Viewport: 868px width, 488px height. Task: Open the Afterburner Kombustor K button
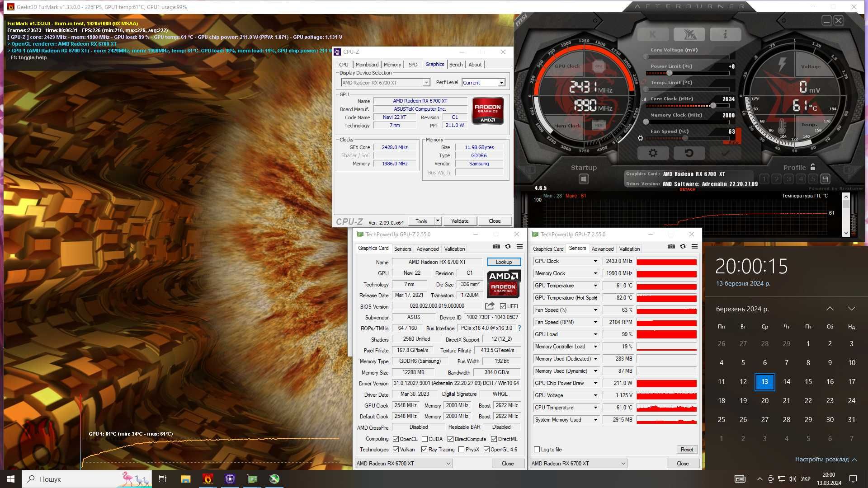pyautogui.click(x=653, y=34)
